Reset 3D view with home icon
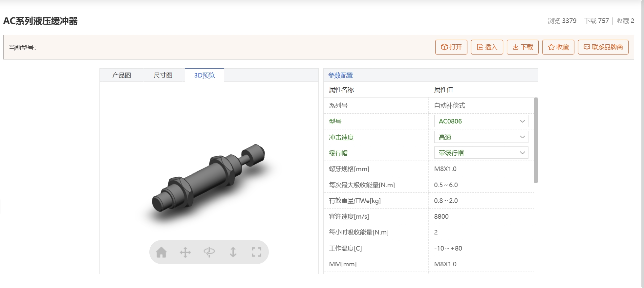 (x=161, y=252)
